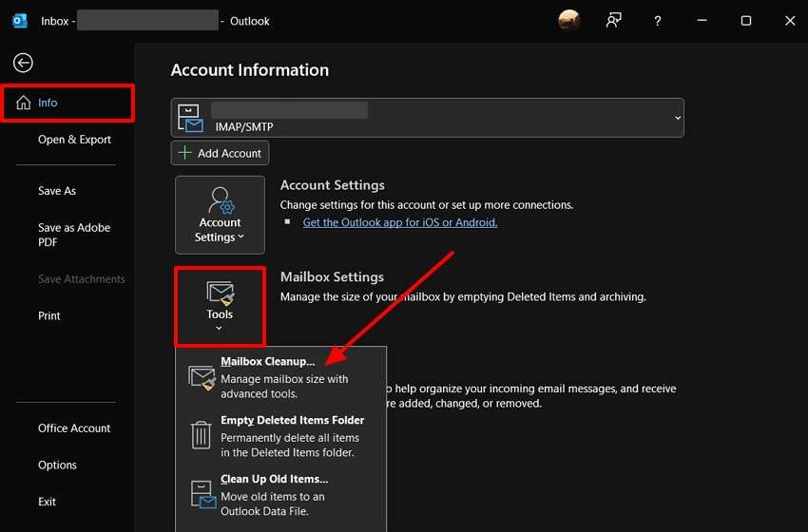The height and width of the screenshot is (532, 808).
Task: Open Office Account page
Action: pyautogui.click(x=74, y=427)
